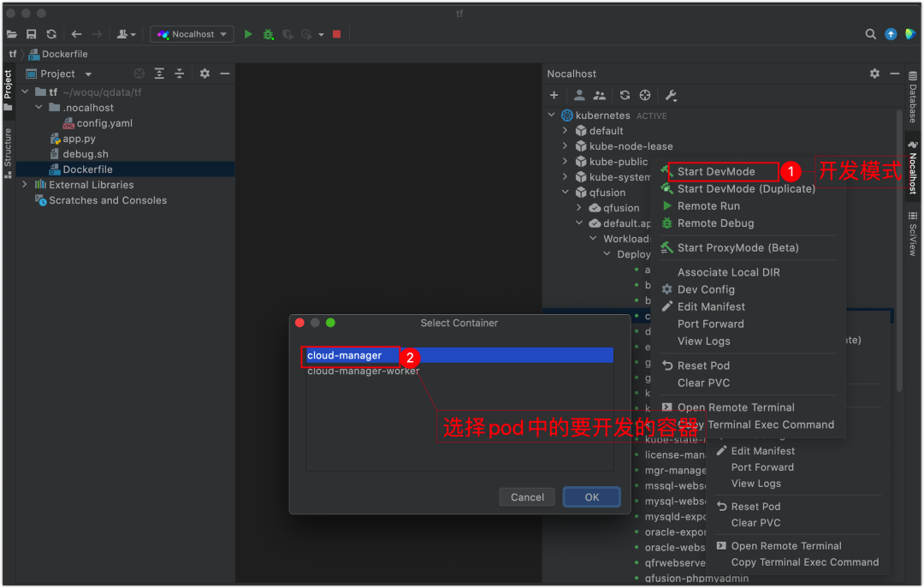Open the SciView tool window tab

click(x=913, y=235)
